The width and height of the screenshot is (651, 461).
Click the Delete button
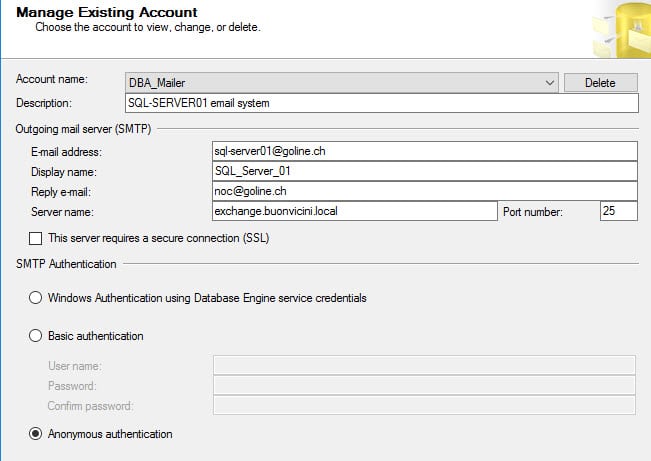[x=600, y=83]
